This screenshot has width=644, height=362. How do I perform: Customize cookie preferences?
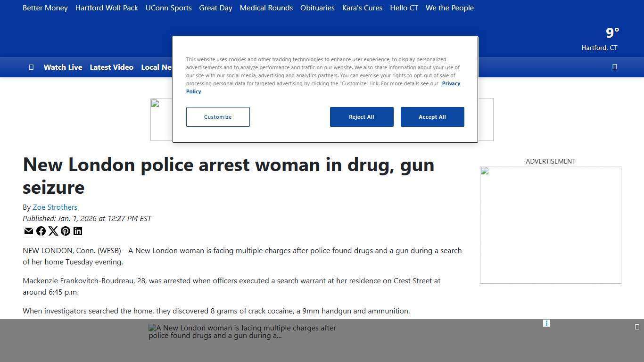click(218, 116)
